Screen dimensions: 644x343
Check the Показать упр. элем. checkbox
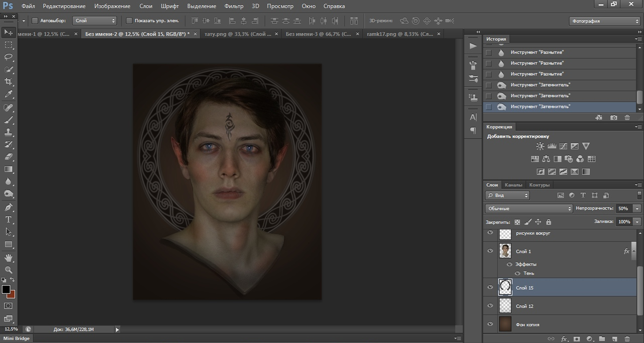pos(129,21)
